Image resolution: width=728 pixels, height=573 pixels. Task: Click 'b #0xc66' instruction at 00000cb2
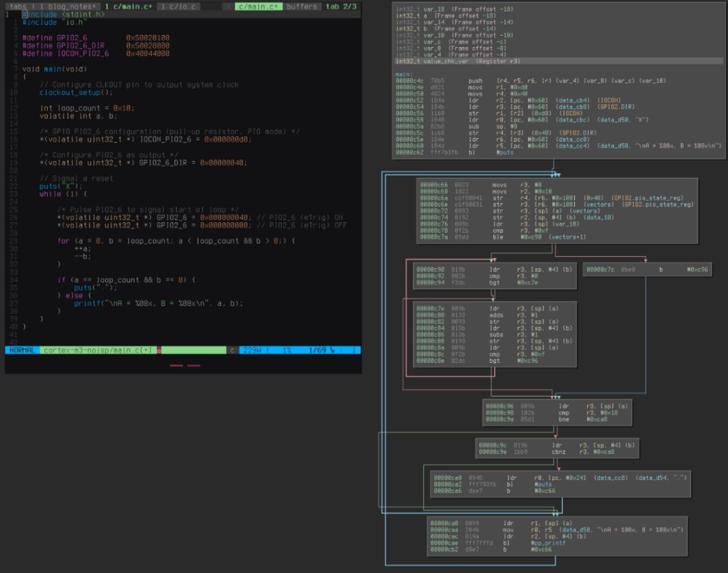click(491, 549)
